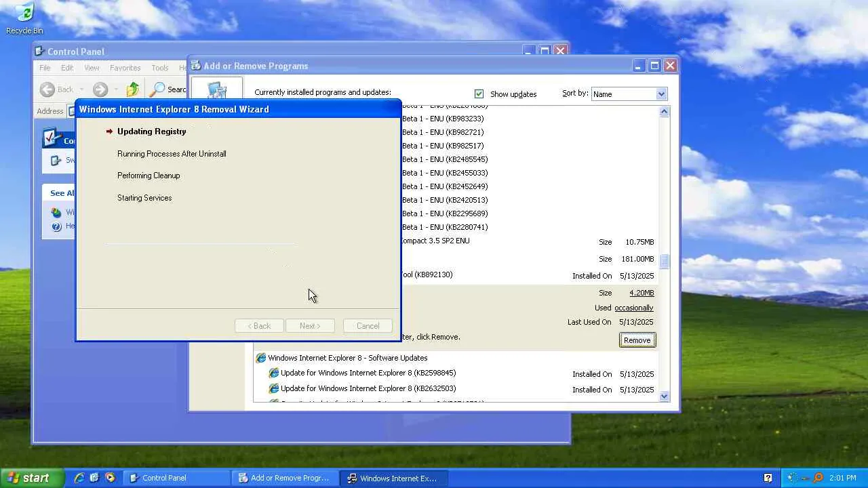Click the Help and Support question-mark icon
868x488 pixels.
[56, 226]
